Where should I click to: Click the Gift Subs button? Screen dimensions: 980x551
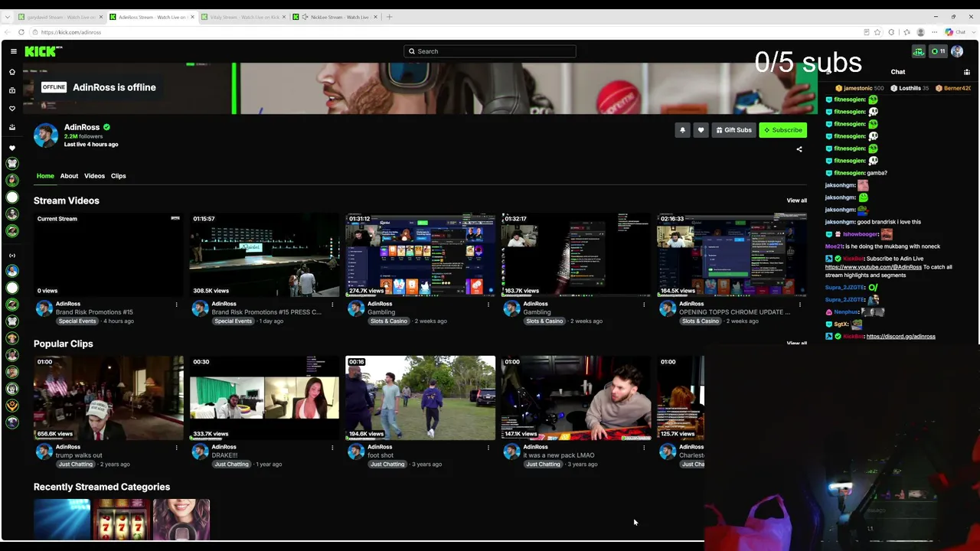coord(733,130)
